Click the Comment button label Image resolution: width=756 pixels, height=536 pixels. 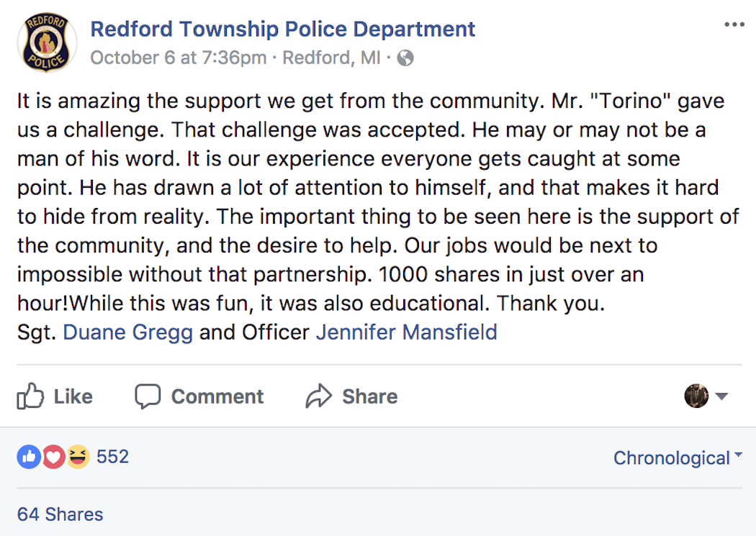coord(217,396)
